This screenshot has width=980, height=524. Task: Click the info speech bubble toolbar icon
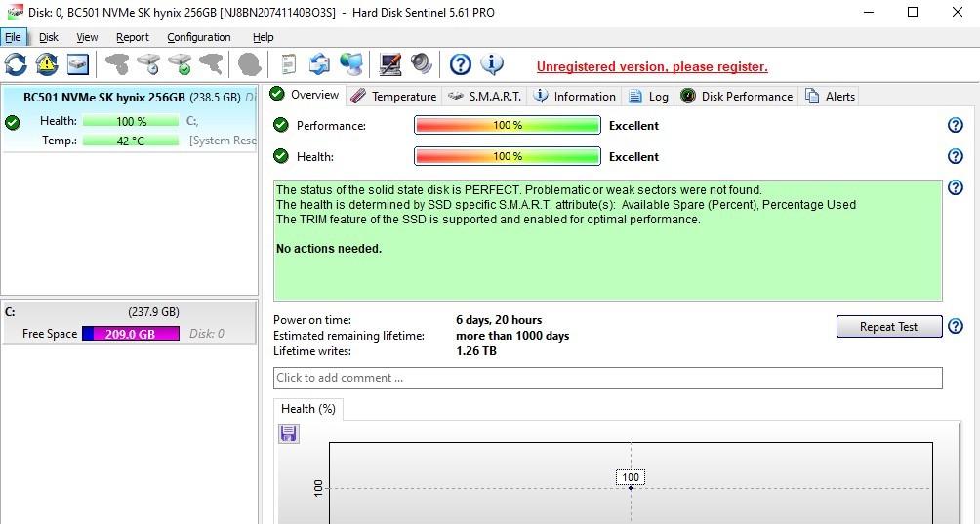tap(492, 63)
